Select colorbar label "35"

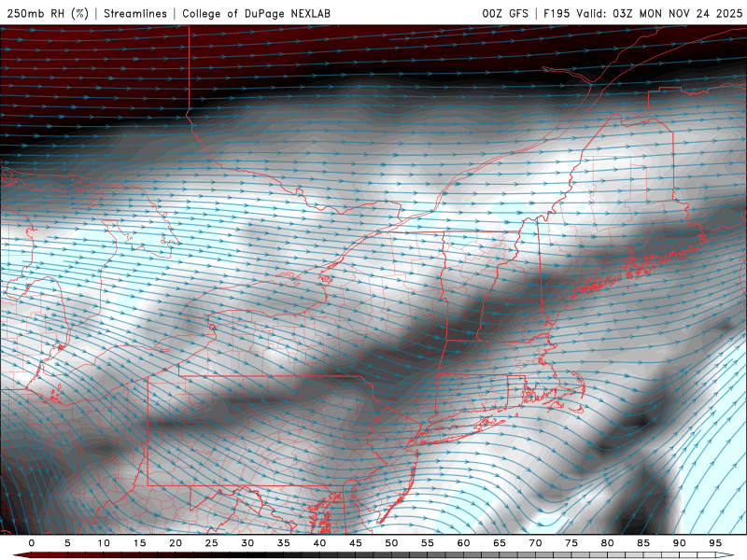point(284,543)
